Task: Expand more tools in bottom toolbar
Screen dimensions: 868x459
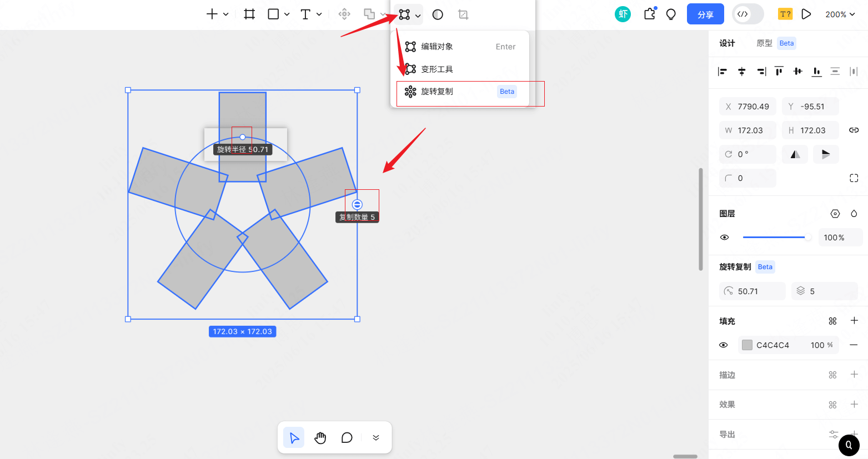Action: 376,438
